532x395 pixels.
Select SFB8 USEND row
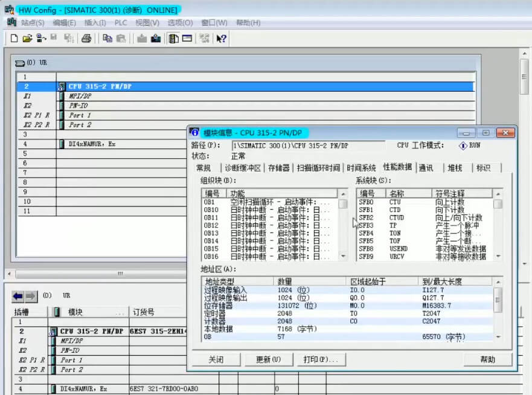pyautogui.click(x=425, y=249)
